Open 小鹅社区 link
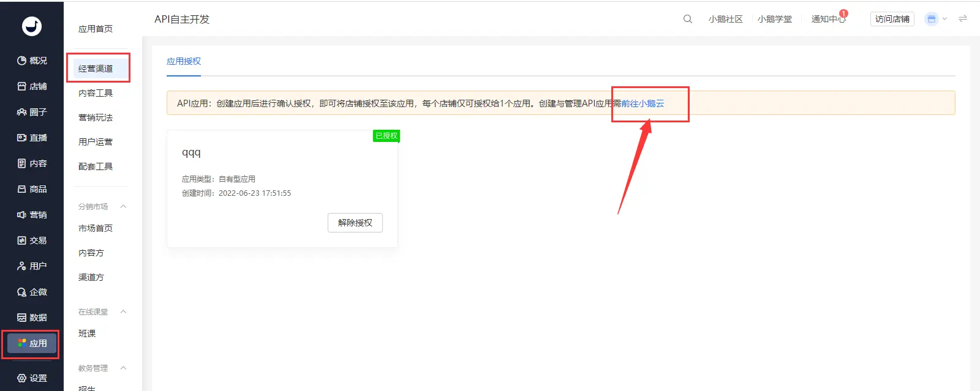 (x=726, y=19)
